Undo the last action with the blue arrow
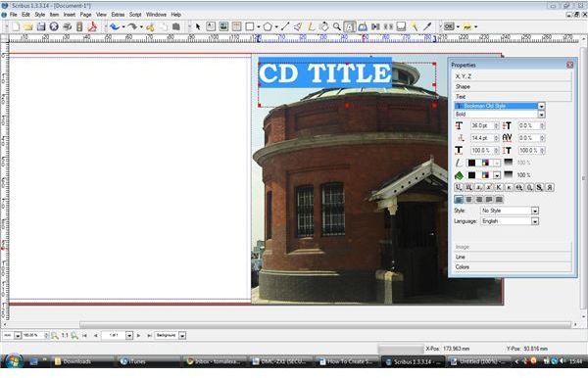588x378 pixels. pos(115,26)
